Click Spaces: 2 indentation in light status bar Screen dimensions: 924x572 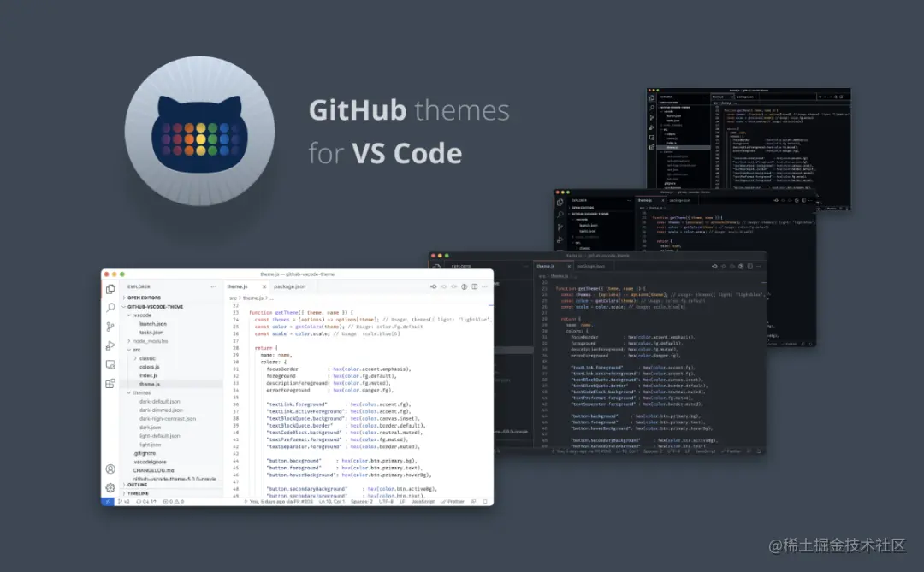362,502
